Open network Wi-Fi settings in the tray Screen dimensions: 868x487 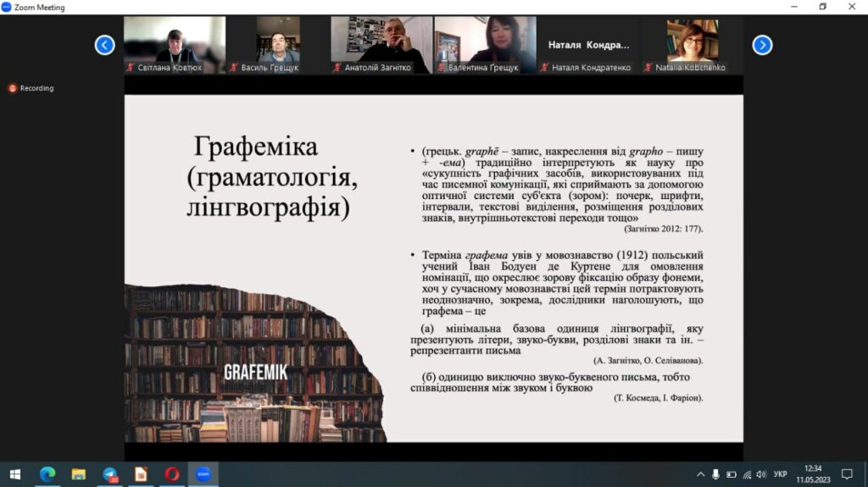(747, 474)
